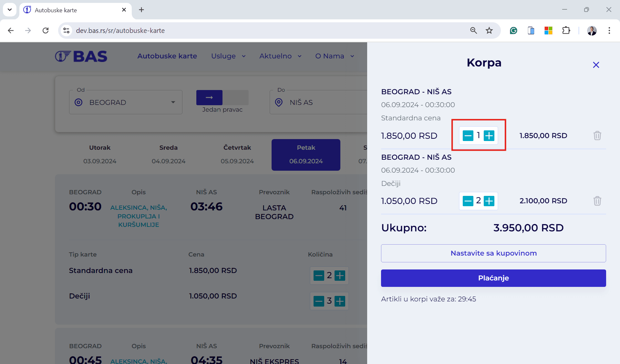The image size is (620, 364).
Task: Delete Standardna cena ticket from cart
Action: (x=597, y=136)
